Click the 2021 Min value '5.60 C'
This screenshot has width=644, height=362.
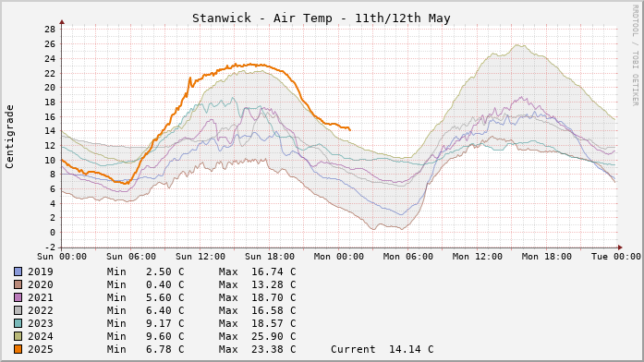[x=165, y=297]
